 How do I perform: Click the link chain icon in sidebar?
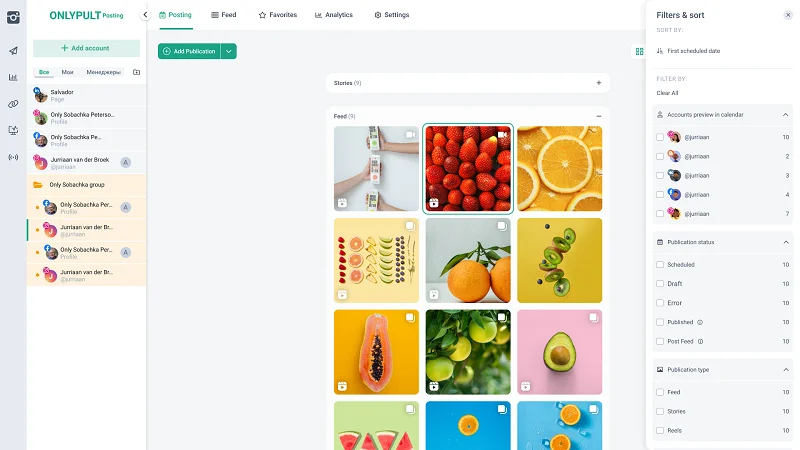[x=13, y=104]
